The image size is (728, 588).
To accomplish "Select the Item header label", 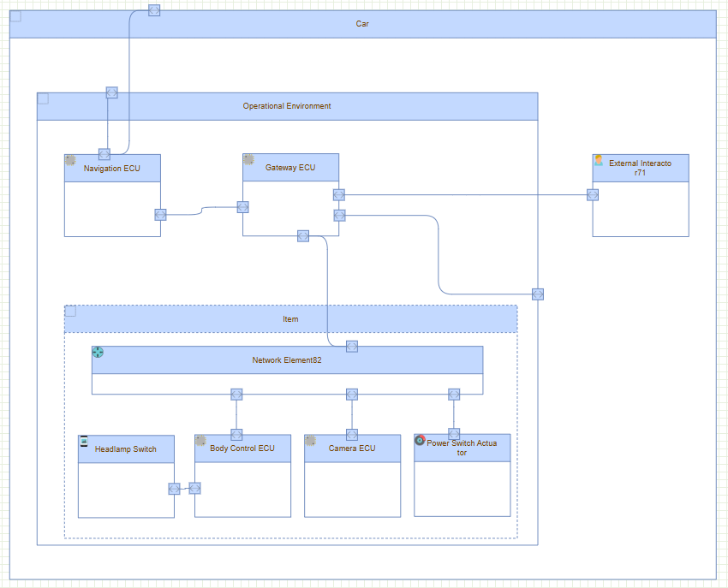I will click(x=291, y=319).
